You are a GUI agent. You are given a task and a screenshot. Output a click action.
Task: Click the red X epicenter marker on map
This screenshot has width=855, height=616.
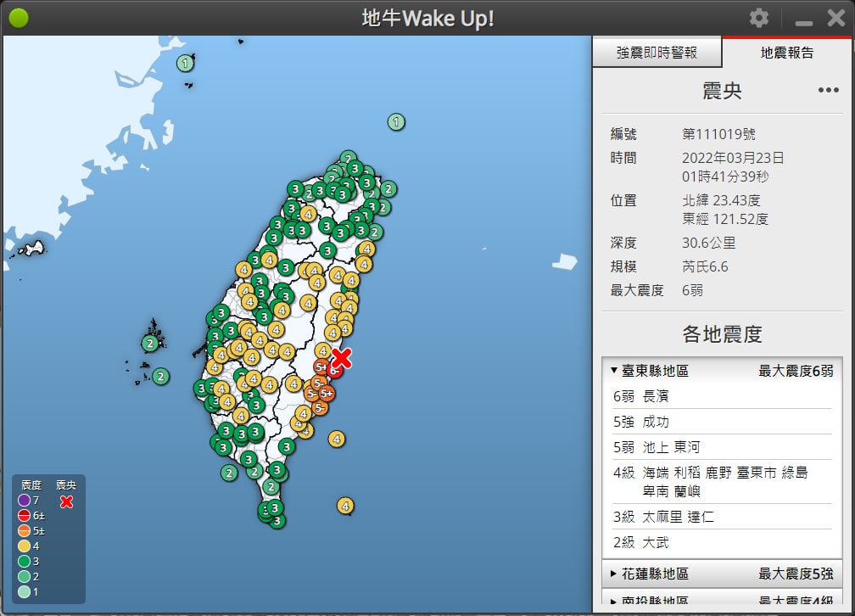(x=341, y=357)
